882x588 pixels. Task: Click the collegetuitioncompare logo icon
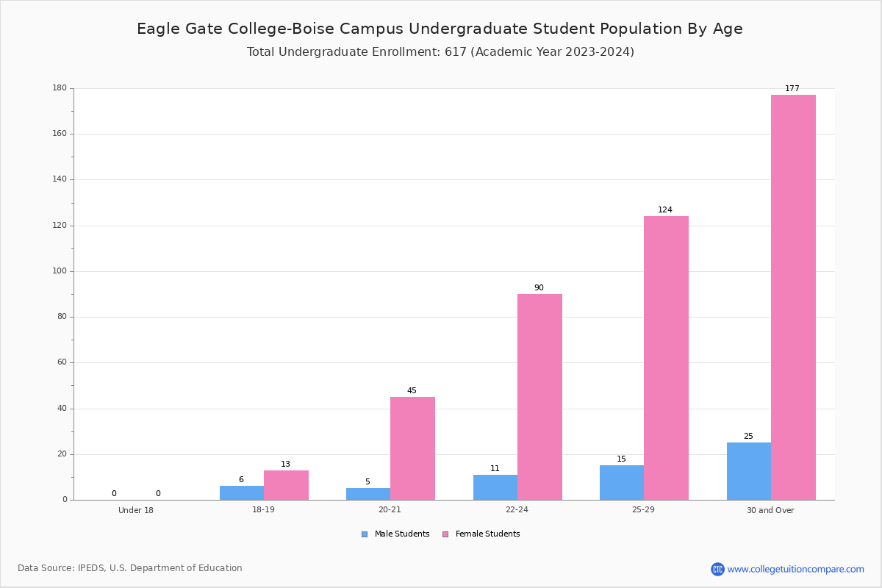pyautogui.click(x=717, y=569)
